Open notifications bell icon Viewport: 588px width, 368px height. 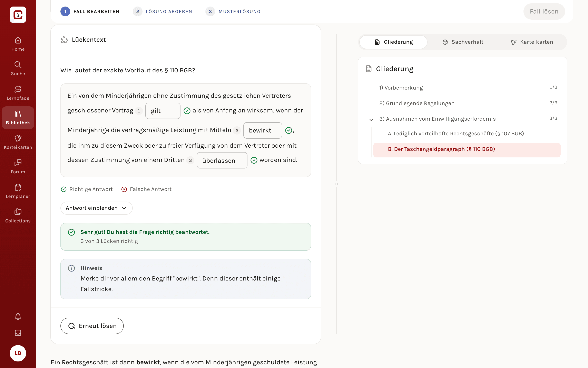(x=18, y=316)
